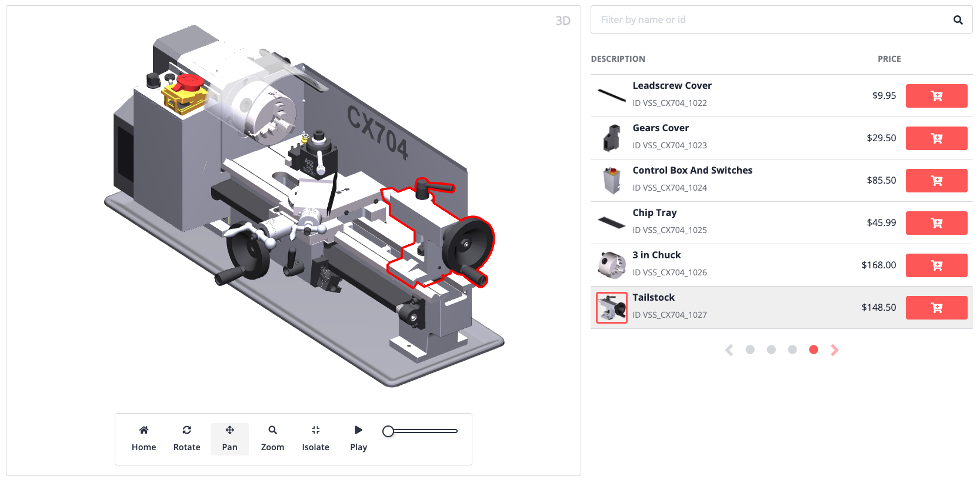Go to previous parts page arrow
980x489 pixels.
point(729,350)
